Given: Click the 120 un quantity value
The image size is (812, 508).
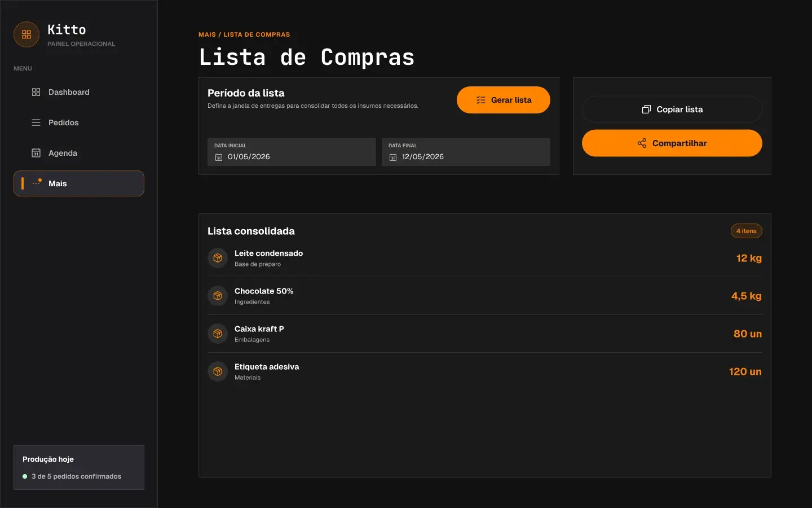Looking at the screenshot, I should [745, 371].
